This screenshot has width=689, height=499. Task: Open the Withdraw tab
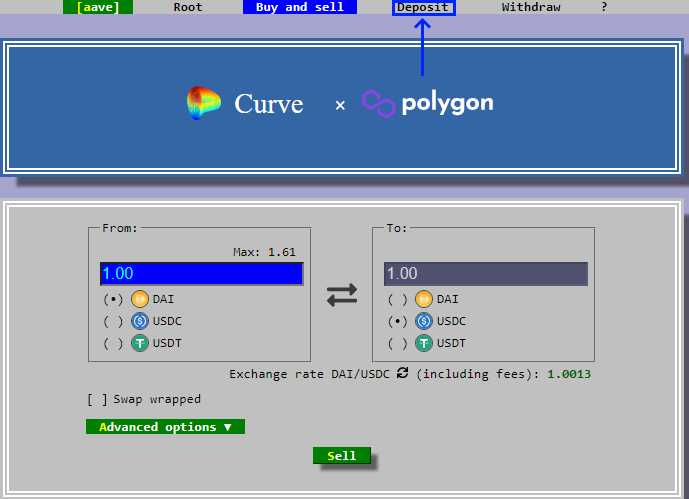tap(531, 7)
